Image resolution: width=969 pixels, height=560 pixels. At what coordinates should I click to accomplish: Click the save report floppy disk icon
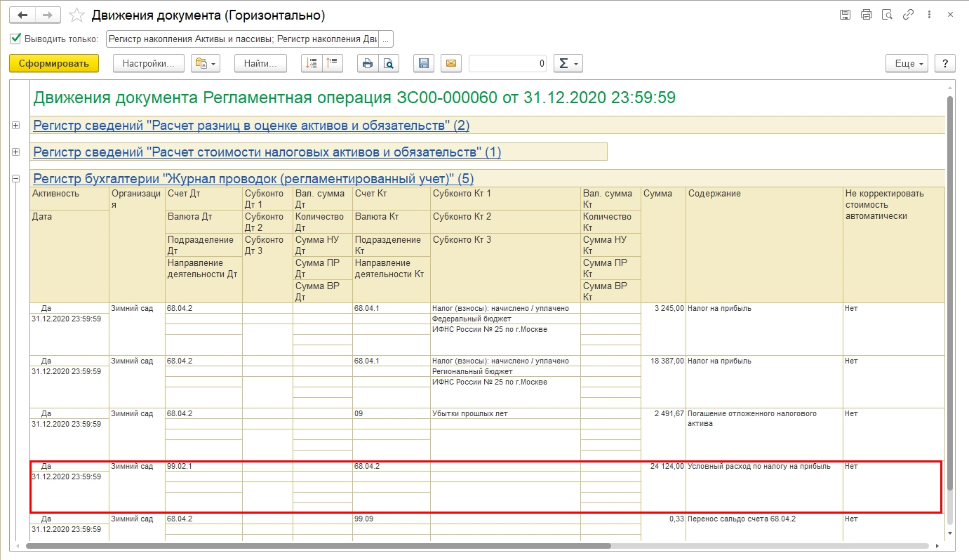click(x=423, y=64)
